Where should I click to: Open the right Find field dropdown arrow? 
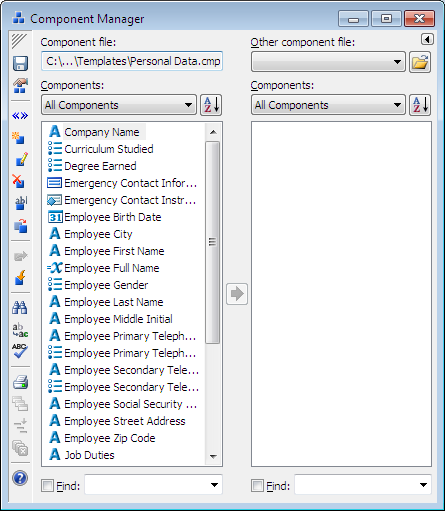423,485
